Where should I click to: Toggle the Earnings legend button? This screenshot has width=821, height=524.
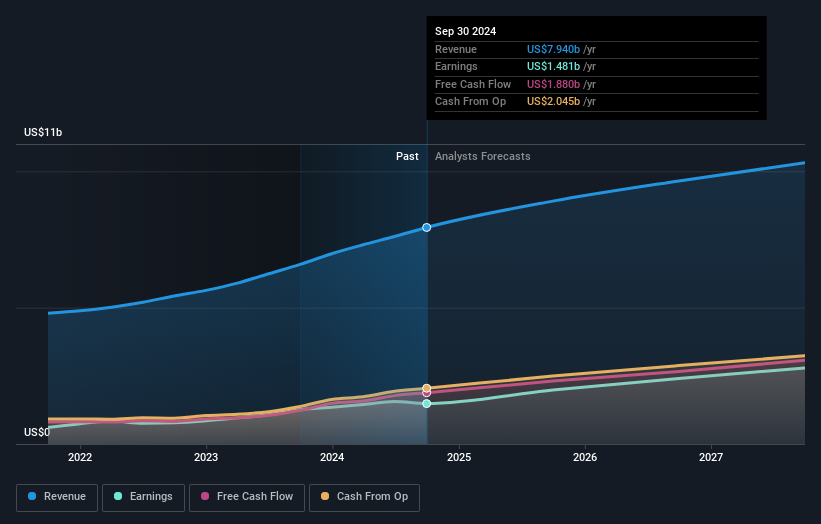coord(143,497)
